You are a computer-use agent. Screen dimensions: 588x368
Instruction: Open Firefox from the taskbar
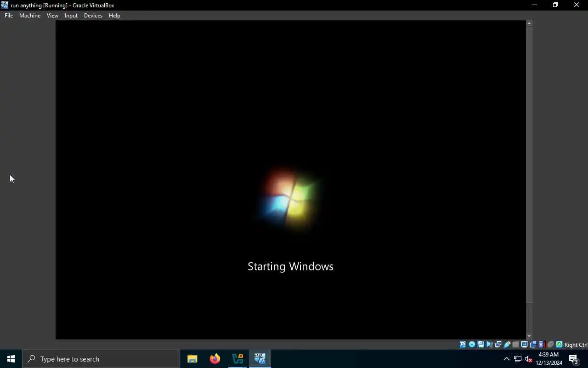click(x=215, y=359)
